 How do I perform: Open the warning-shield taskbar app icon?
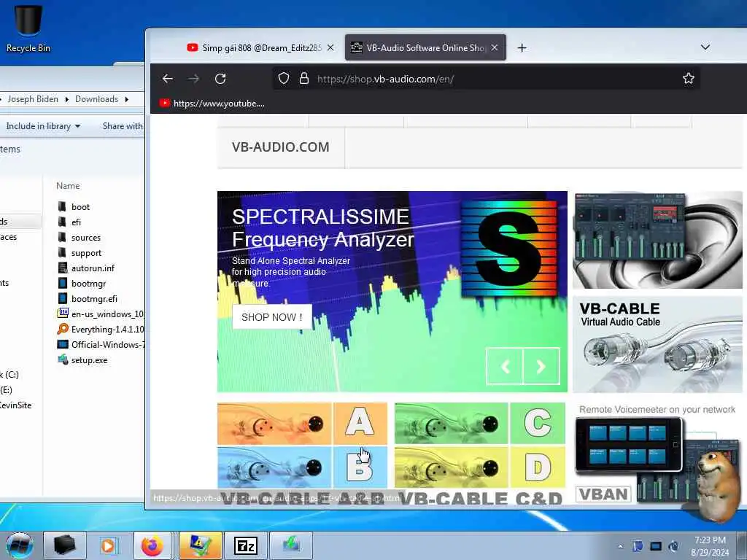[x=200, y=545]
